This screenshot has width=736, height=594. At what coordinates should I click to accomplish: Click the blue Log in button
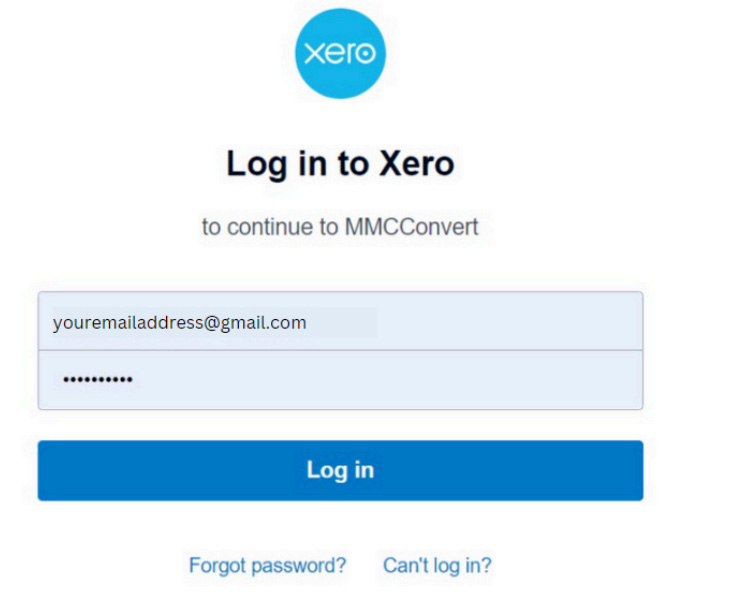tap(340, 471)
